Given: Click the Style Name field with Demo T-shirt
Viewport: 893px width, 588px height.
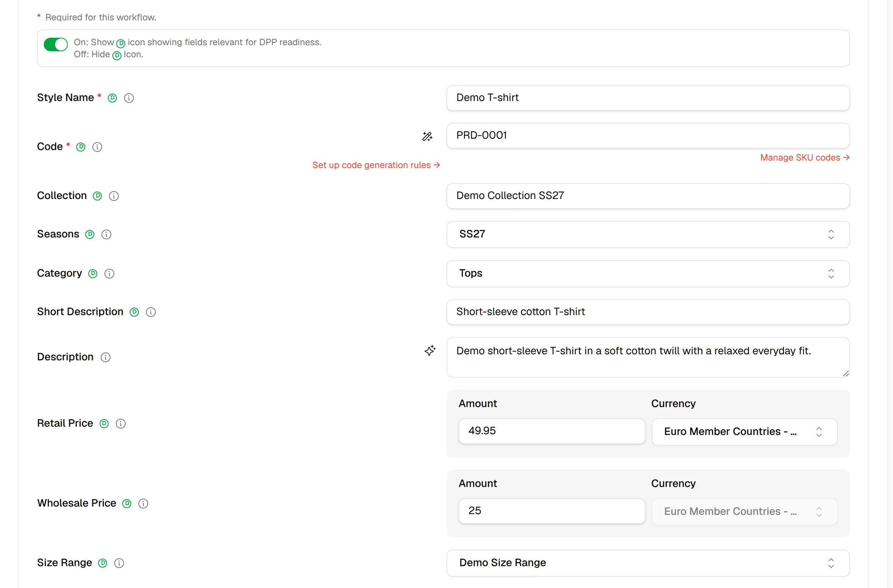Looking at the screenshot, I should [x=648, y=98].
